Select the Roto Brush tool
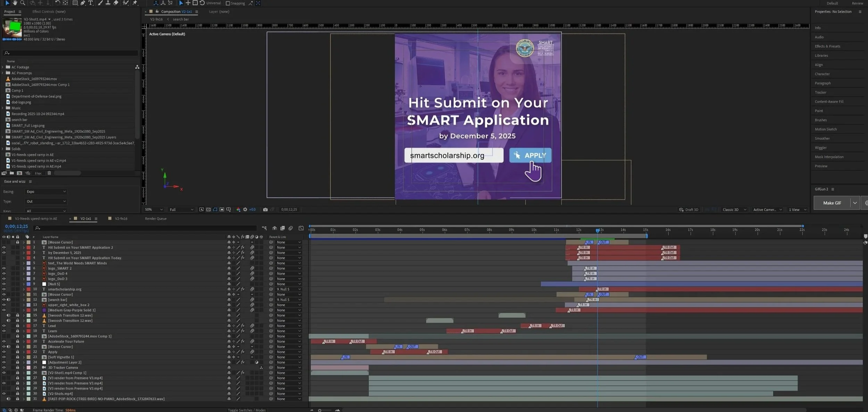This screenshot has height=412, width=868. point(125,3)
